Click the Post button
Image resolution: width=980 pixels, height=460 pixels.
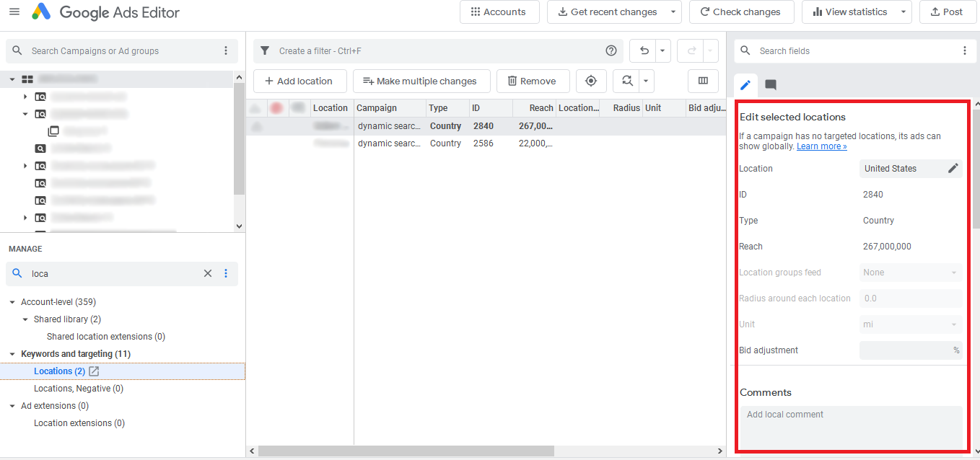[947, 12]
